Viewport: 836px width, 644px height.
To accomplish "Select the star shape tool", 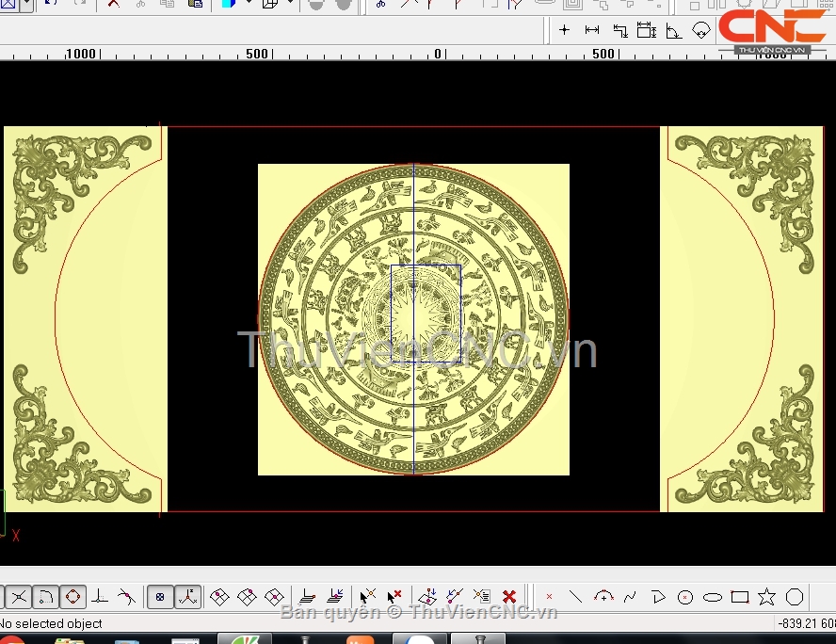I will (x=767, y=597).
